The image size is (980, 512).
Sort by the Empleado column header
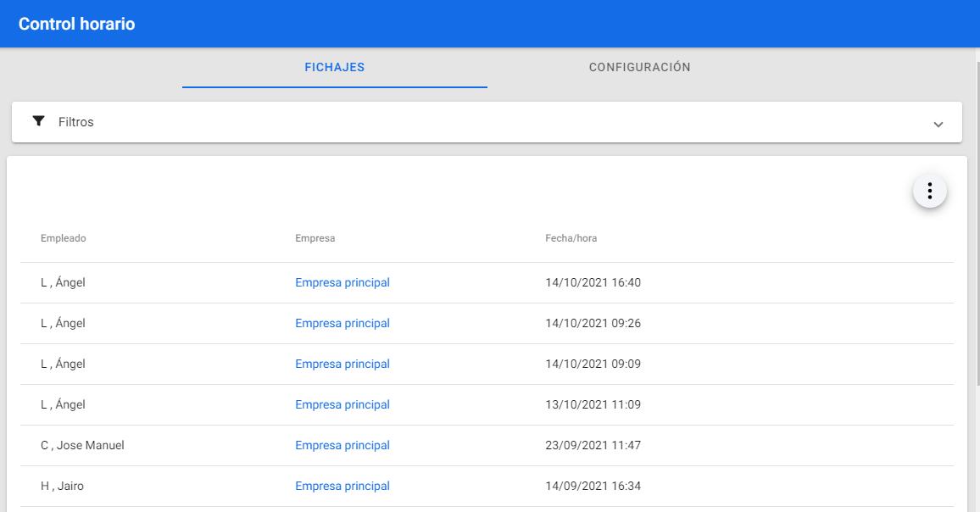[x=64, y=238]
